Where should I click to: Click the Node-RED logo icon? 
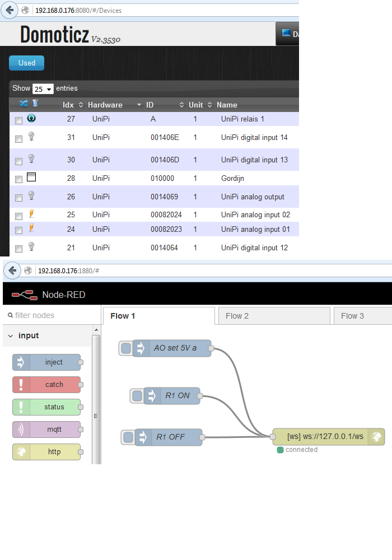[x=25, y=295]
